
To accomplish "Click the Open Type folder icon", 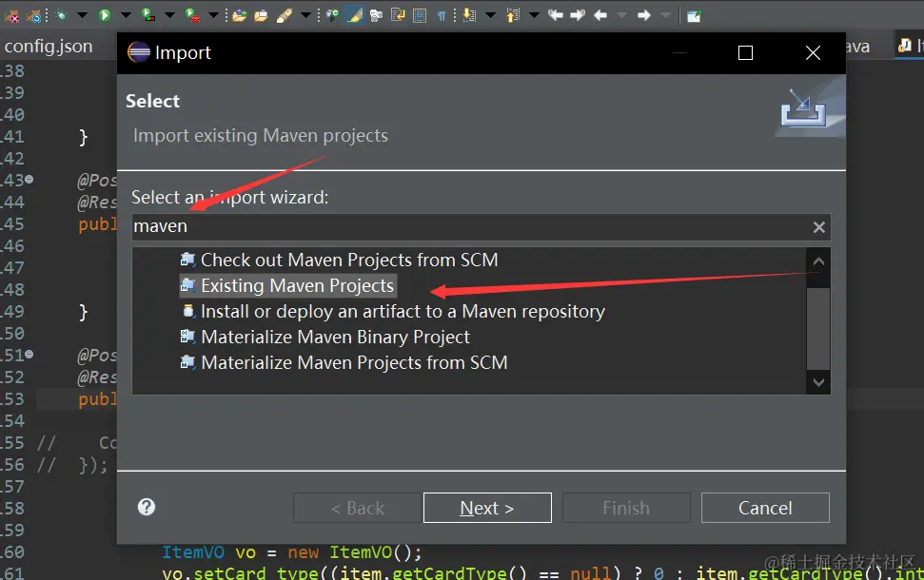I will (239, 15).
